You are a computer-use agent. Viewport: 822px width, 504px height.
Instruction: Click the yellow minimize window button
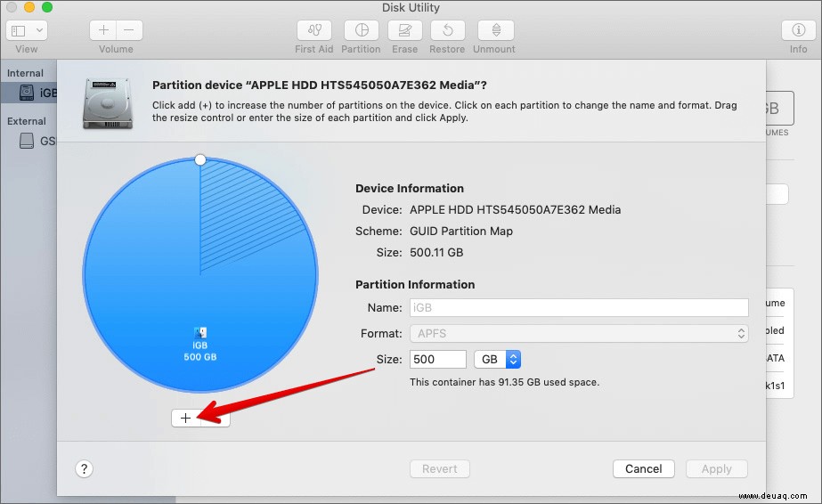pyautogui.click(x=29, y=7)
